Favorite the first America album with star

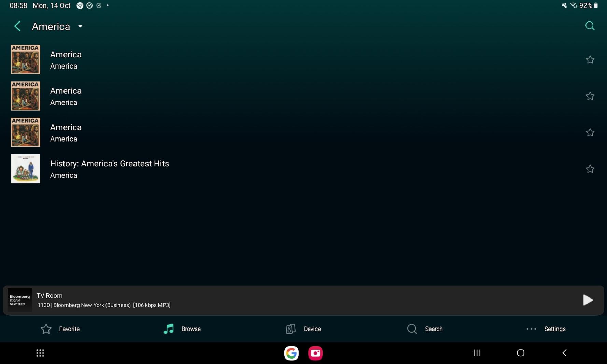[590, 60]
